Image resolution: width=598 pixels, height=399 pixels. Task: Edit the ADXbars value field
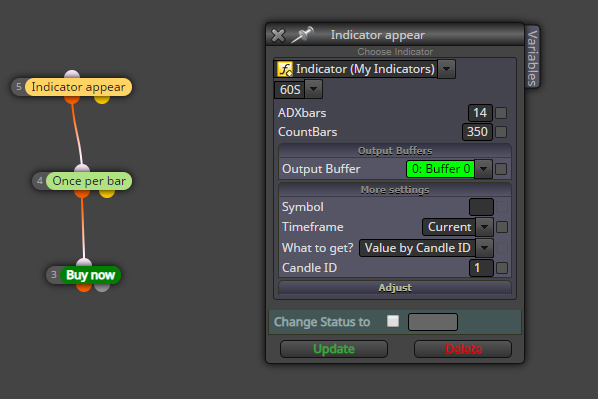[480, 113]
